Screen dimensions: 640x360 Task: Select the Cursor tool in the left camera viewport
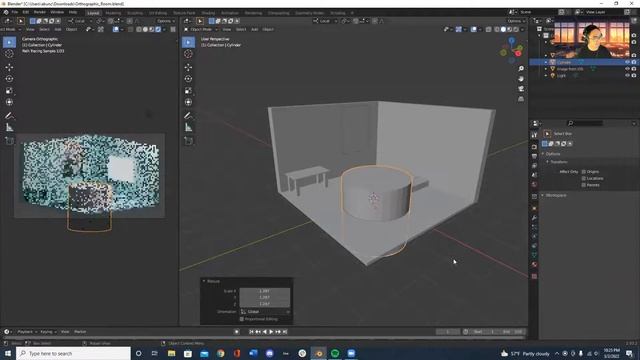coord(9,54)
